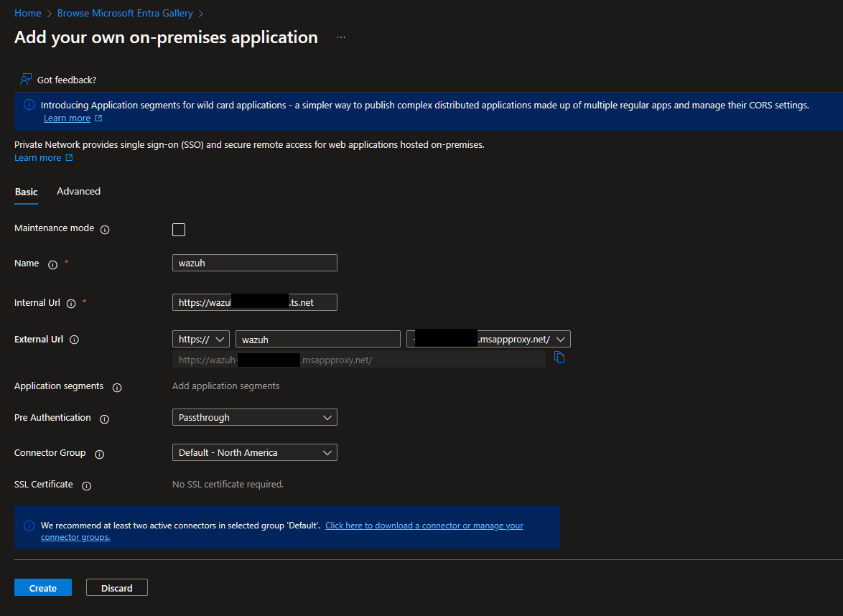
Task: Go to Browse Microsoft Entra Gallery breadcrumb
Action: (125, 14)
